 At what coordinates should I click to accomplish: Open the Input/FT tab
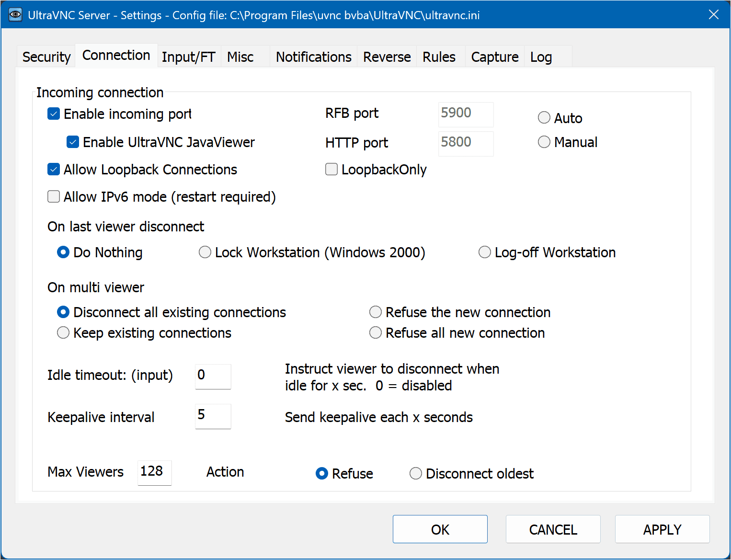pos(188,57)
